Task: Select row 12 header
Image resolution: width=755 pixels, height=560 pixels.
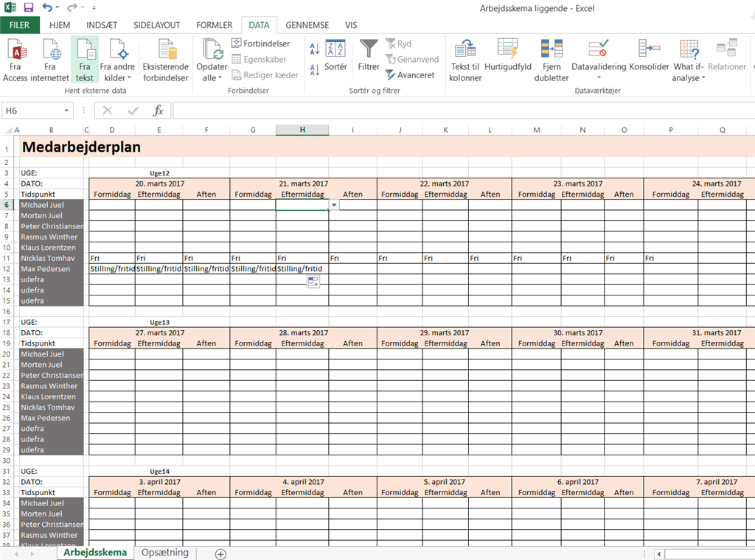Action: tap(7, 269)
